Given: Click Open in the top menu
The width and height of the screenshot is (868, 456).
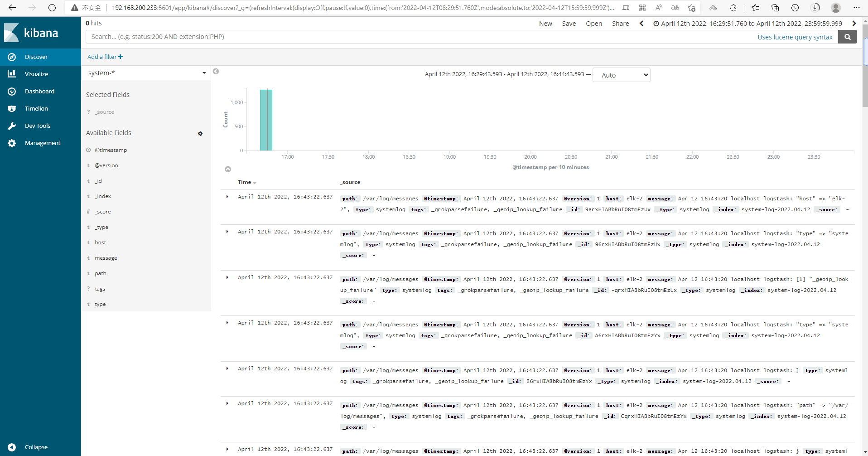Looking at the screenshot, I should (594, 24).
